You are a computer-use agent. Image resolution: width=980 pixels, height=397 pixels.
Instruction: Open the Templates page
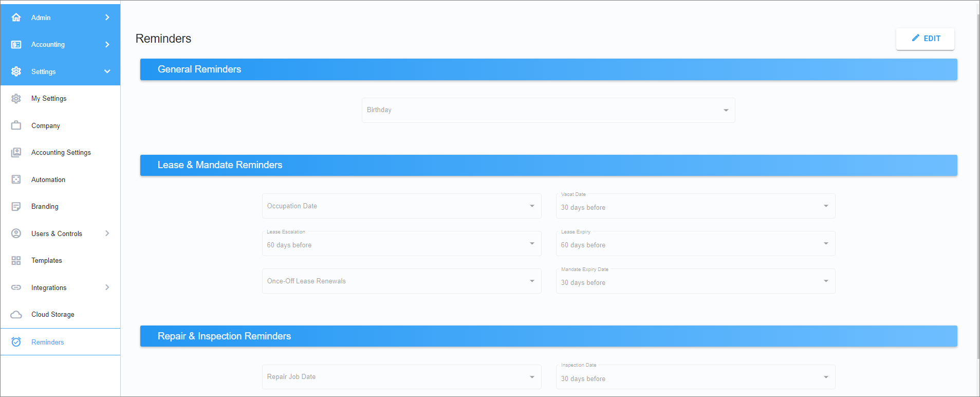tap(60, 261)
